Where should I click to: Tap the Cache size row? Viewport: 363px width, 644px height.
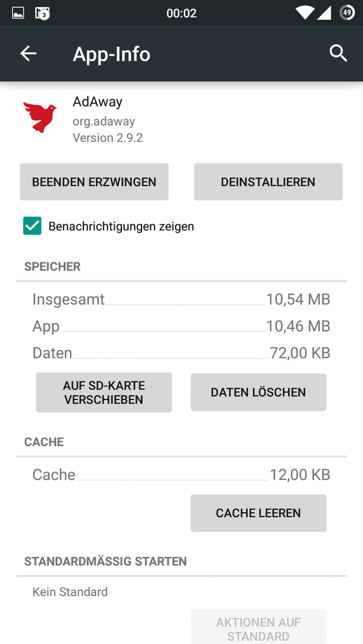coord(181,475)
